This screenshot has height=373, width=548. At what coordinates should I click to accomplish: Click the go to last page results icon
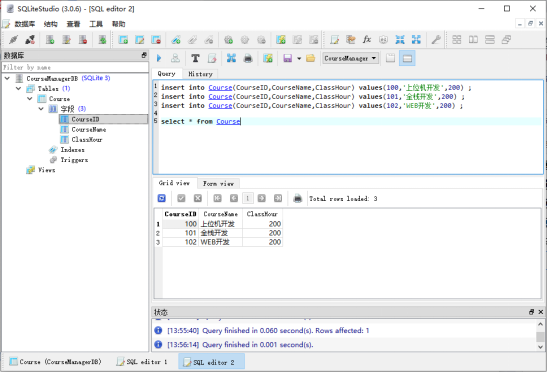coord(278,199)
